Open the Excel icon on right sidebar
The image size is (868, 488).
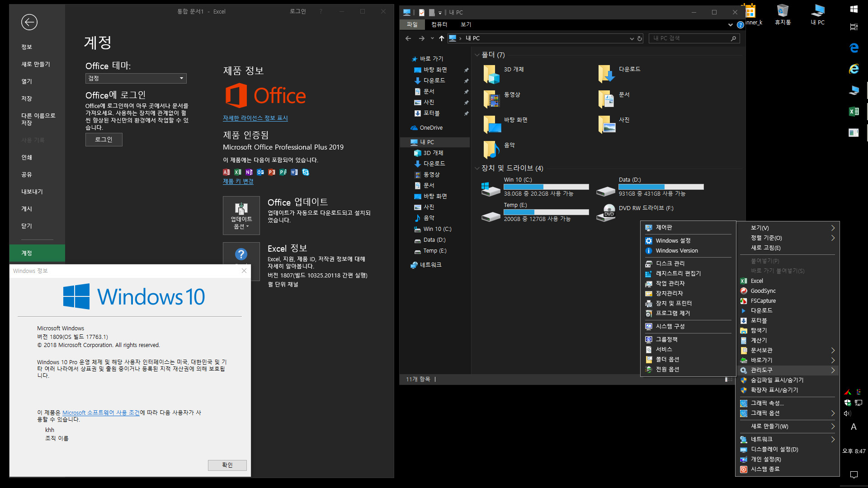(x=854, y=112)
